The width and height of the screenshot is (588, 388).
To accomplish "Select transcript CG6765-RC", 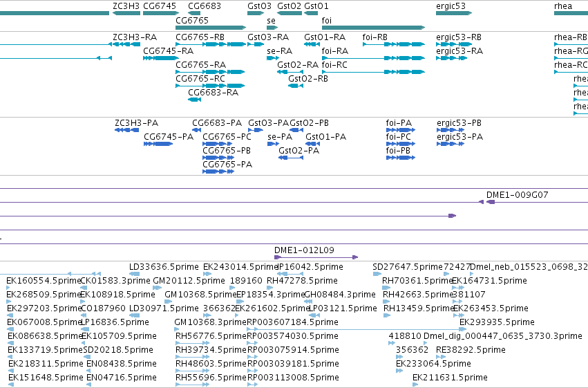I will pyautogui.click(x=210, y=86).
